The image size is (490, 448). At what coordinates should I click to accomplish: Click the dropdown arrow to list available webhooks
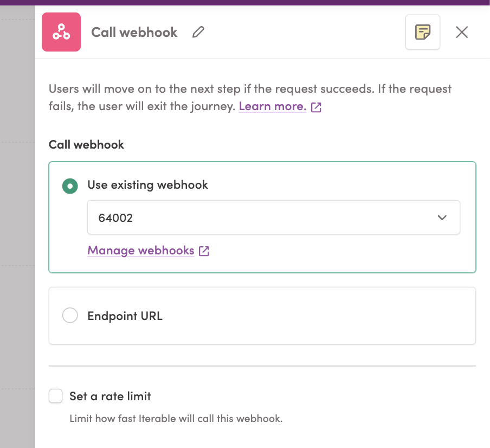[442, 217]
